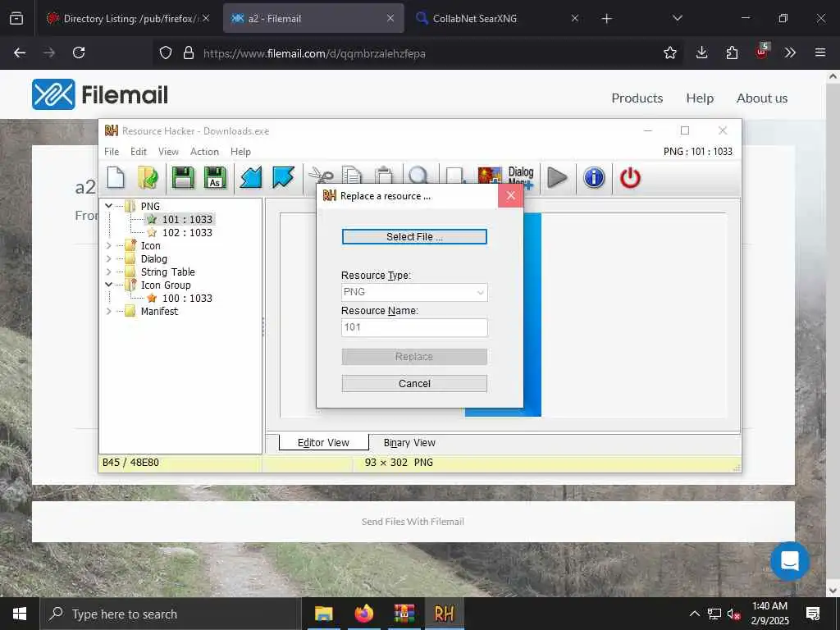Select tree item 100 : 1033
840x630 pixels.
point(187,298)
